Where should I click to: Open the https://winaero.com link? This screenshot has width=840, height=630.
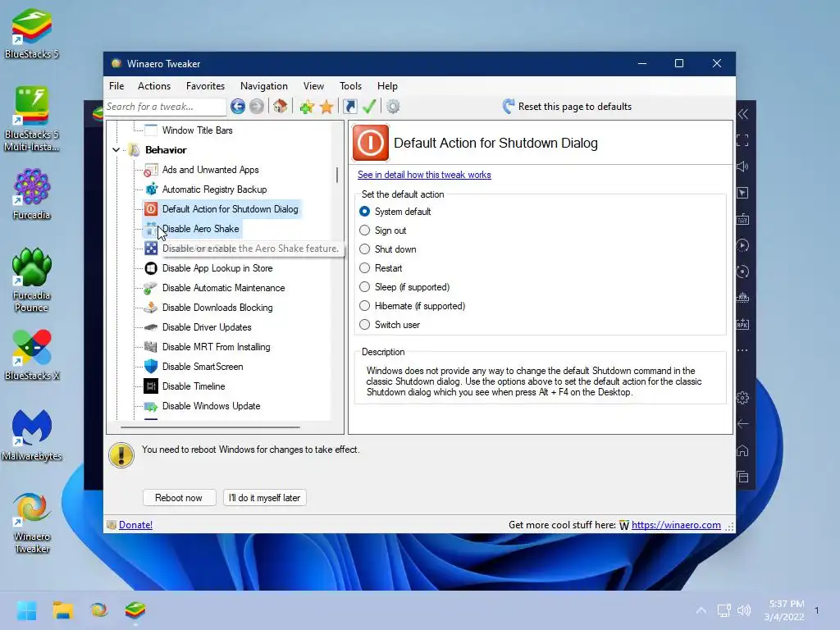(676, 525)
